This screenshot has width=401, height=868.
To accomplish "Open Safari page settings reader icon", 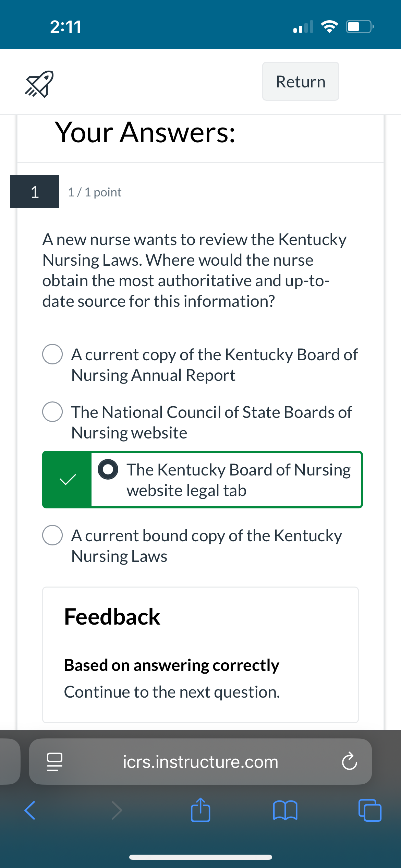I will pos(54,762).
